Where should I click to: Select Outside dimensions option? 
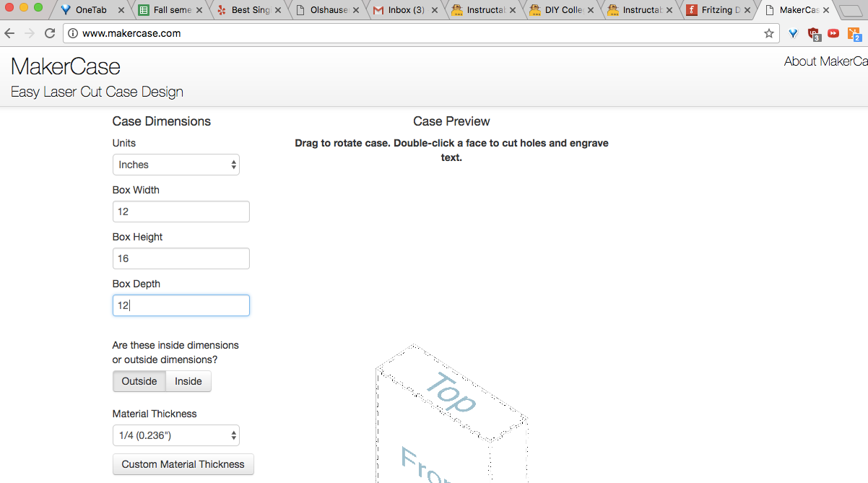pyautogui.click(x=139, y=381)
